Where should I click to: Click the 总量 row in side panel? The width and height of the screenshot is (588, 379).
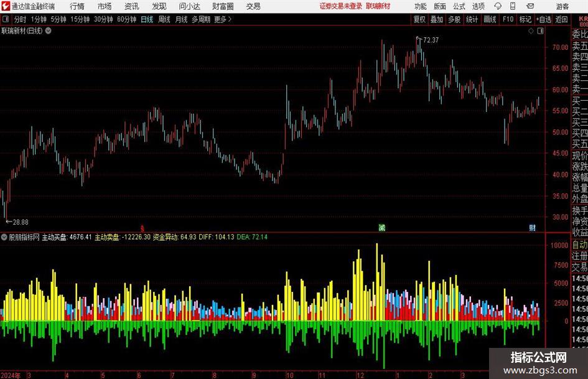coord(580,188)
